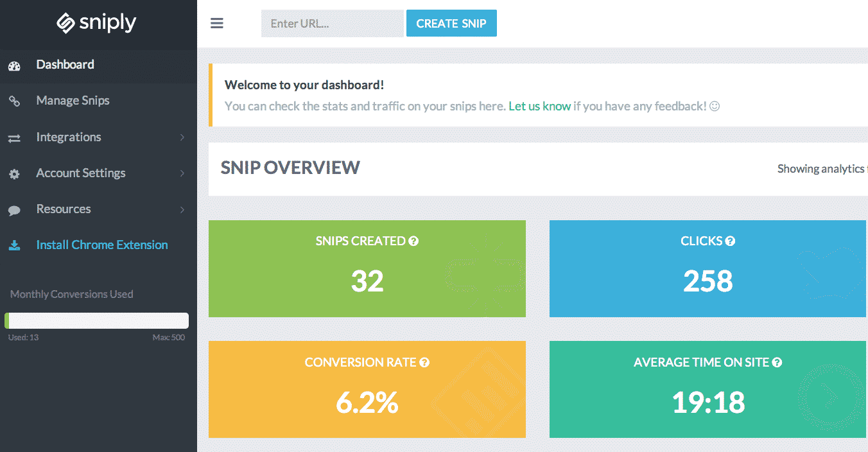
Task: Click the Account Settings gear icon
Action: [14, 173]
